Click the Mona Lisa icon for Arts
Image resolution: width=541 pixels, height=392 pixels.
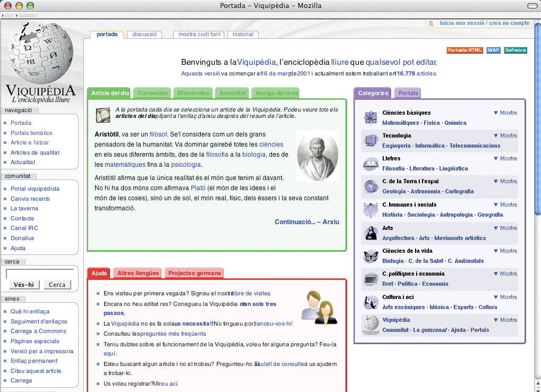pos(371,233)
